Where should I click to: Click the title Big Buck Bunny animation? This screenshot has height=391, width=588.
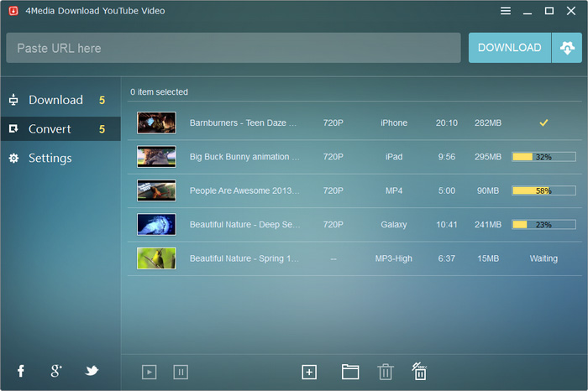tap(244, 157)
